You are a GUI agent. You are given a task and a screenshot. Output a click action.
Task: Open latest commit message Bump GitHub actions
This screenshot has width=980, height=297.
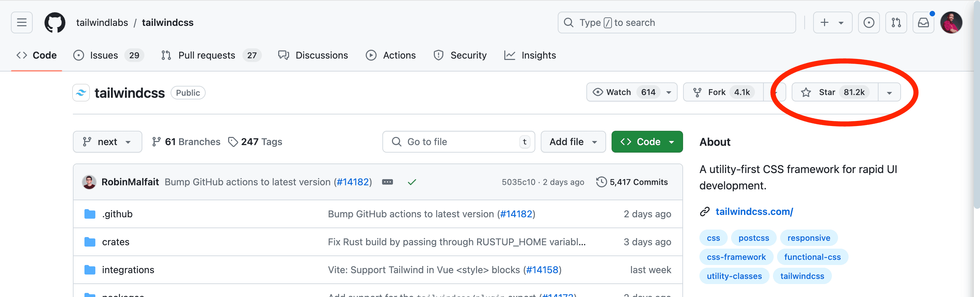tap(247, 182)
